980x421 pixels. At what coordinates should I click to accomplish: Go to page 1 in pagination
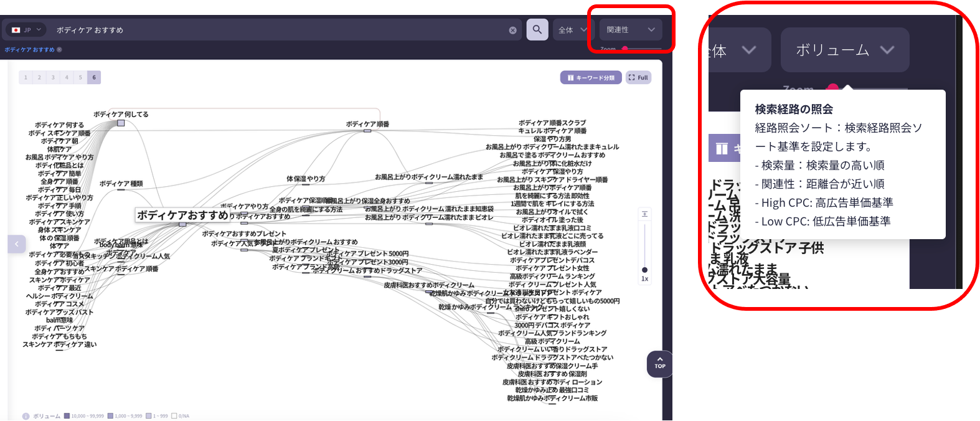[26, 77]
